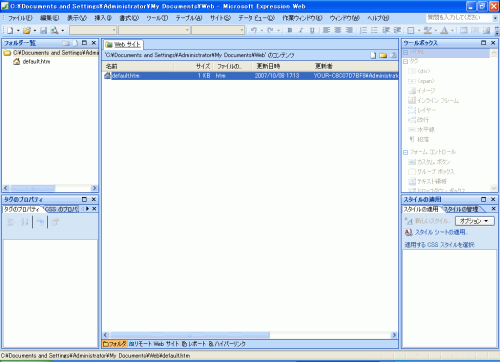The height and width of the screenshot is (362, 500).
Task: Toggle Italic formatting
Action: click(x=301, y=30)
